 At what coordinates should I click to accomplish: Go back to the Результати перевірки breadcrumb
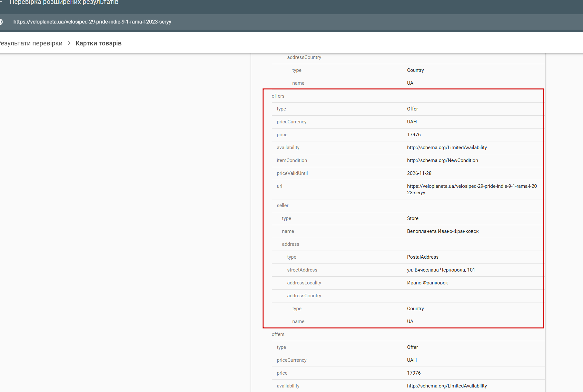pos(31,43)
